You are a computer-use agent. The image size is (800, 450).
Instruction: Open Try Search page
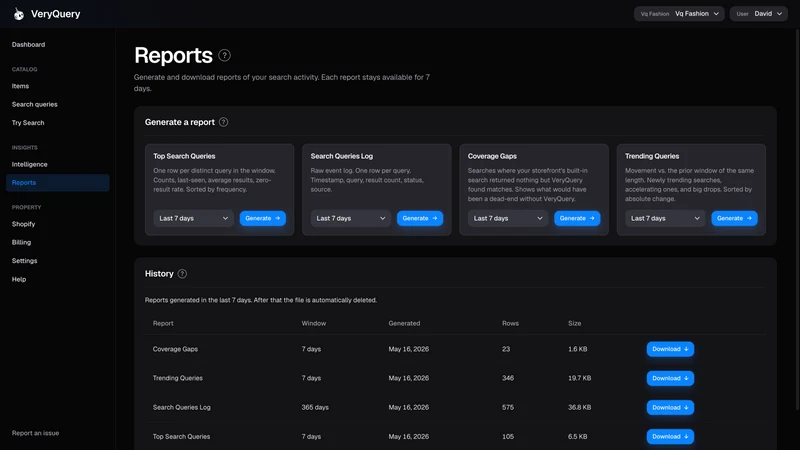tap(28, 122)
